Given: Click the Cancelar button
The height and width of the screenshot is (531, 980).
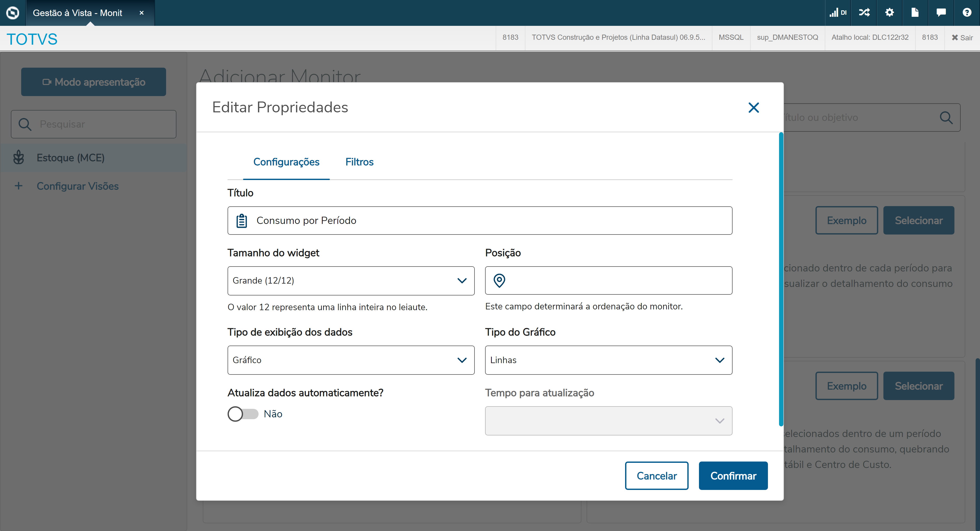Looking at the screenshot, I should click(656, 476).
